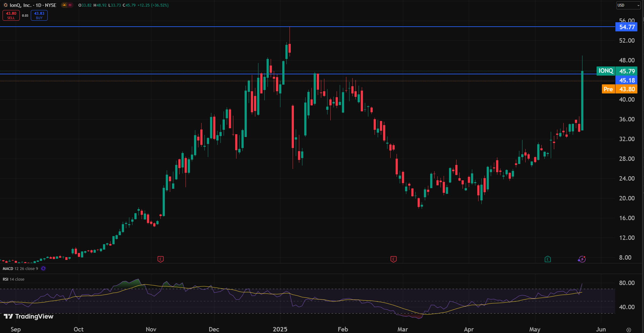The width and height of the screenshot is (644, 333).
Task: Click the pre-market sun session icon
Action: (x=64, y=5)
